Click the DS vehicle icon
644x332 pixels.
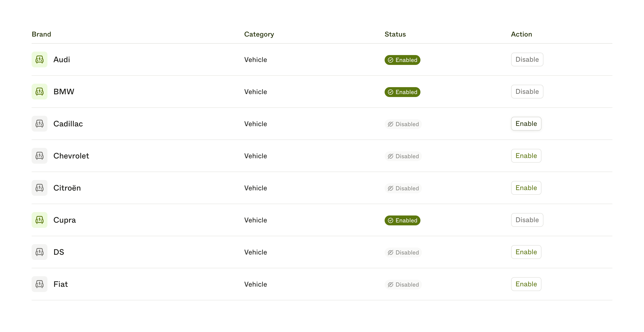[40, 252]
